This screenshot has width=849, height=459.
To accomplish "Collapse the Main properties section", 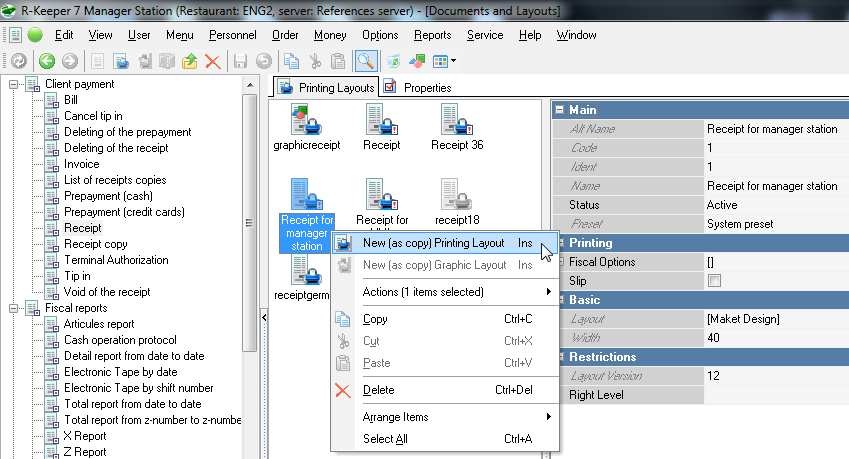I will click(560, 110).
